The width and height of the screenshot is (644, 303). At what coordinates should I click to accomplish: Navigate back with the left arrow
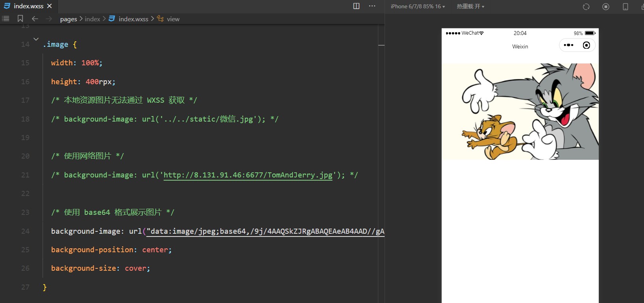coord(35,18)
